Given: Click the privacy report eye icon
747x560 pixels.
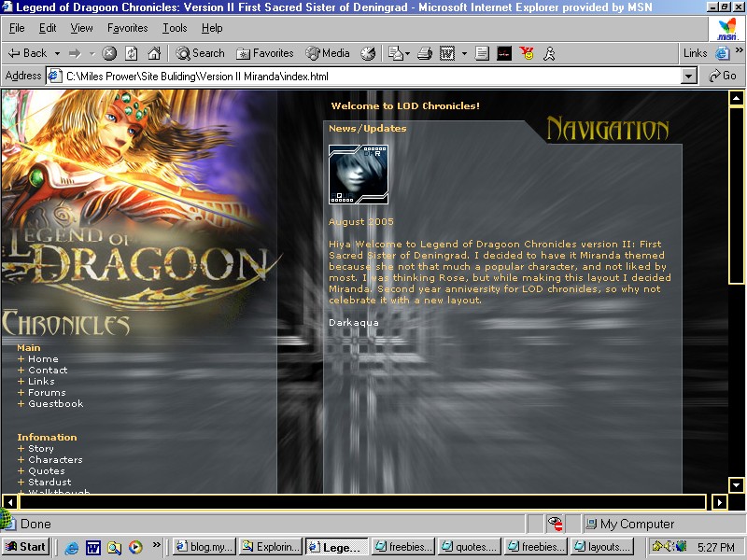Looking at the screenshot, I should tap(556, 524).
